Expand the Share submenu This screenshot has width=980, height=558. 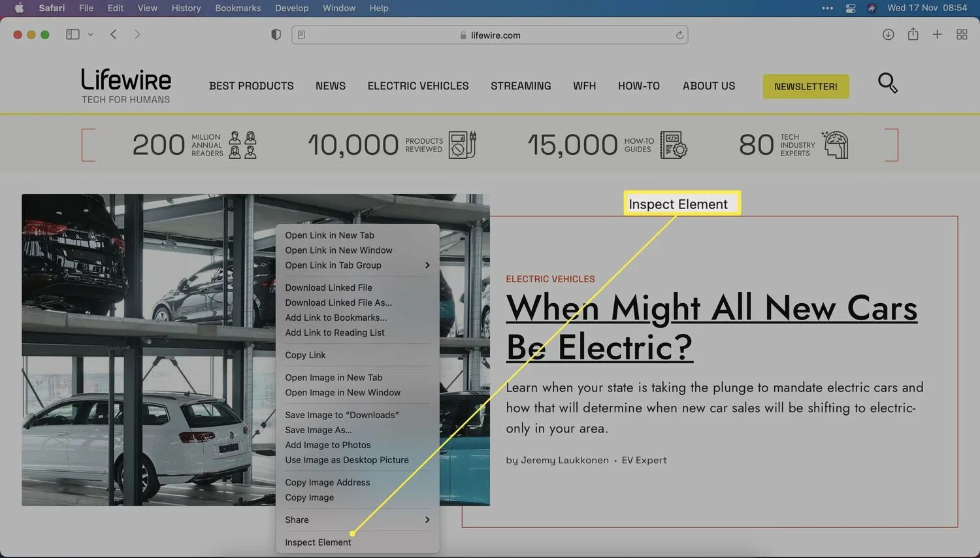357,520
